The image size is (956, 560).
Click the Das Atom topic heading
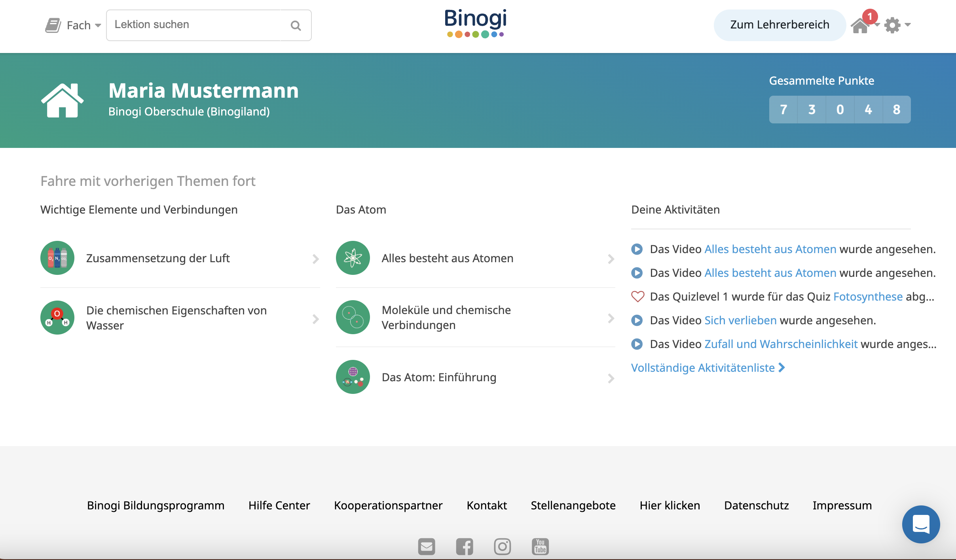[361, 210]
